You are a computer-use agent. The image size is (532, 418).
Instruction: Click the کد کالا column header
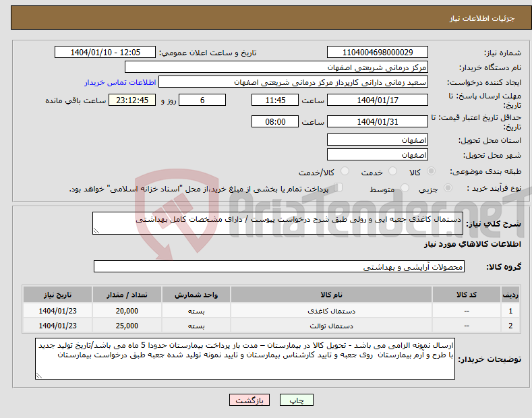(467, 295)
